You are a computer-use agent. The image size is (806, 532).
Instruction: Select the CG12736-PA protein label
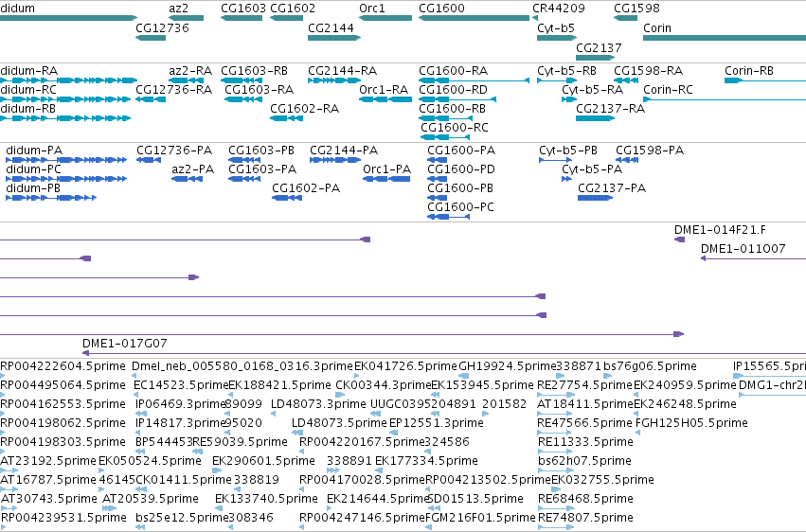174,151
